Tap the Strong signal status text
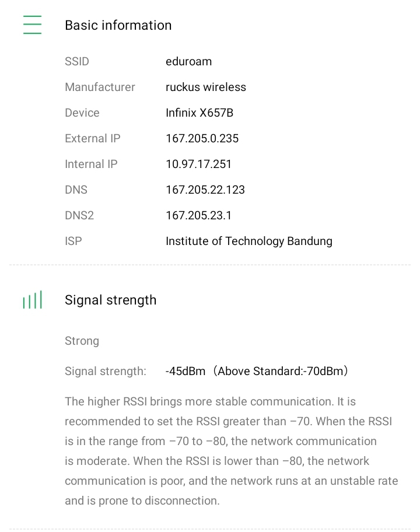Screen dimensions: 420x532 82,341
